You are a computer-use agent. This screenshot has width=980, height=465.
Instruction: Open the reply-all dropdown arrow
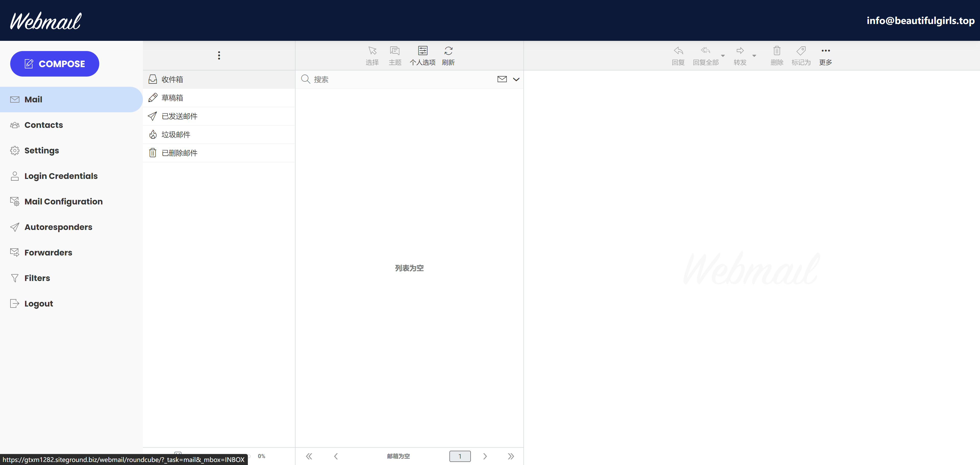pos(722,56)
